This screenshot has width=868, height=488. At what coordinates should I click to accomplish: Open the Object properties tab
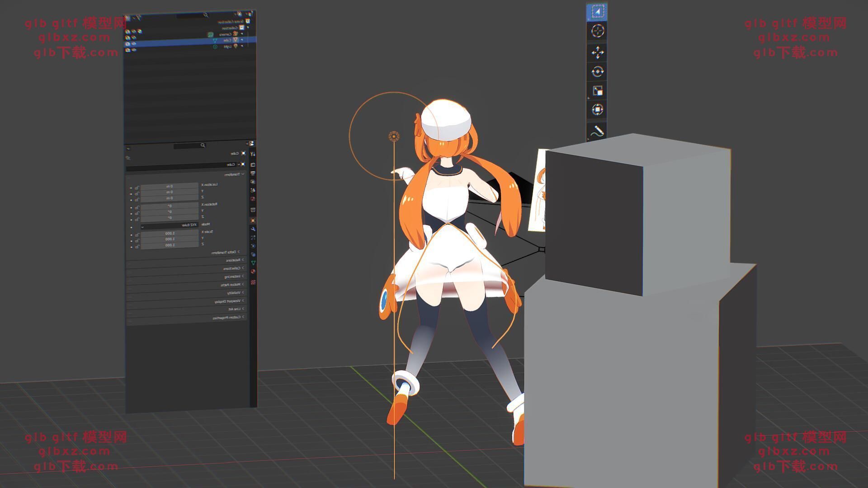(253, 221)
